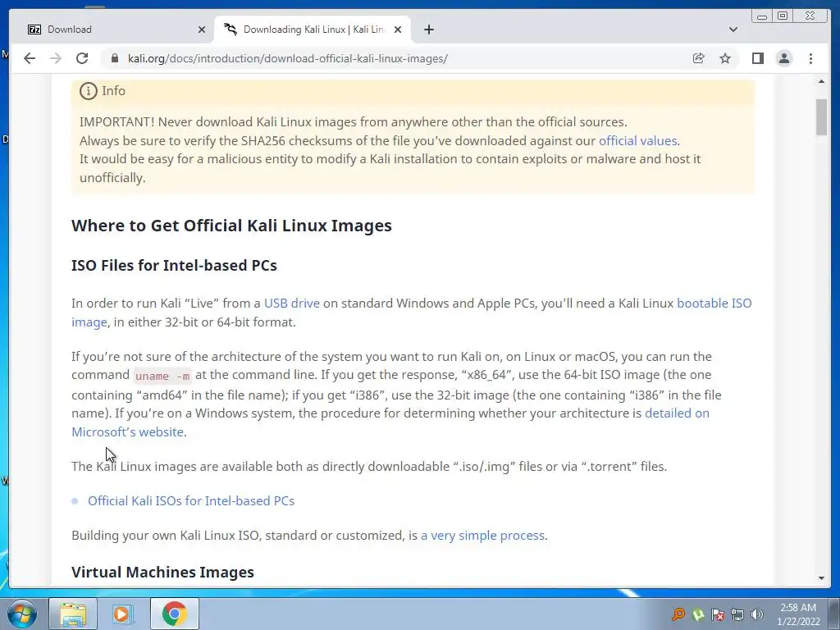Click 'Where to Get Official Kali Linux Images' heading
Image resolution: width=840 pixels, height=630 pixels.
point(231,226)
